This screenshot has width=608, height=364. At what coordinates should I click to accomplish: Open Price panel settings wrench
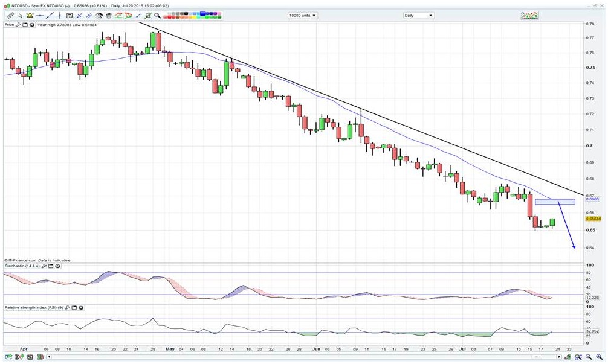(x=18, y=25)
